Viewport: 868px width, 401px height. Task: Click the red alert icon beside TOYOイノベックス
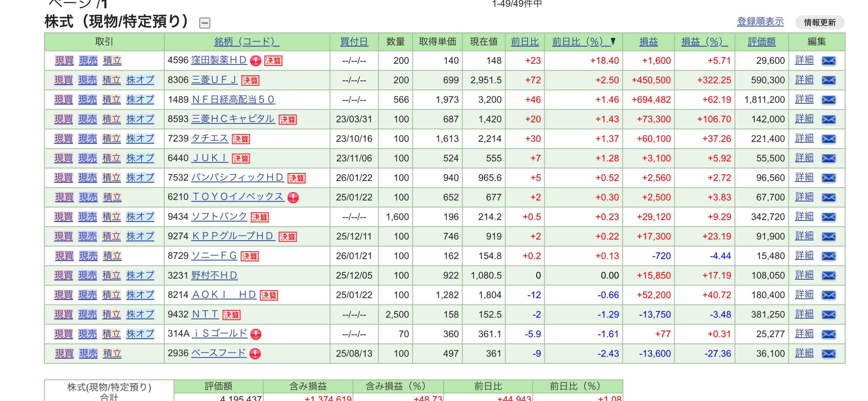click(293, 197)
